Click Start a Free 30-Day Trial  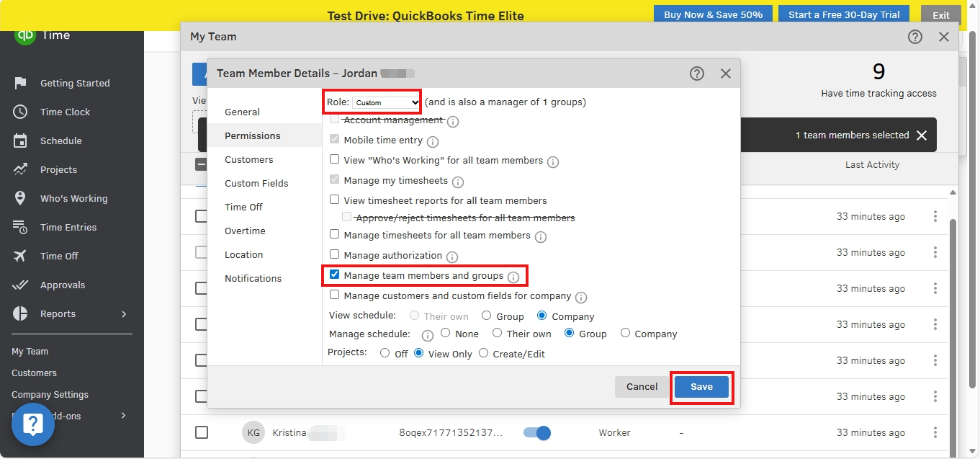click(x=844, y=14)
